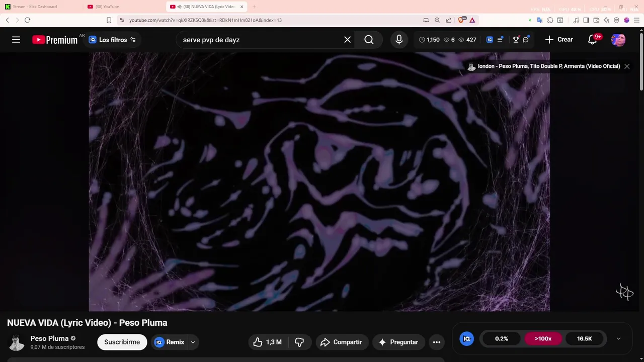644x362 pixels.
Task: Go to YouTube Premium home logo
Action: pos(55,40)
